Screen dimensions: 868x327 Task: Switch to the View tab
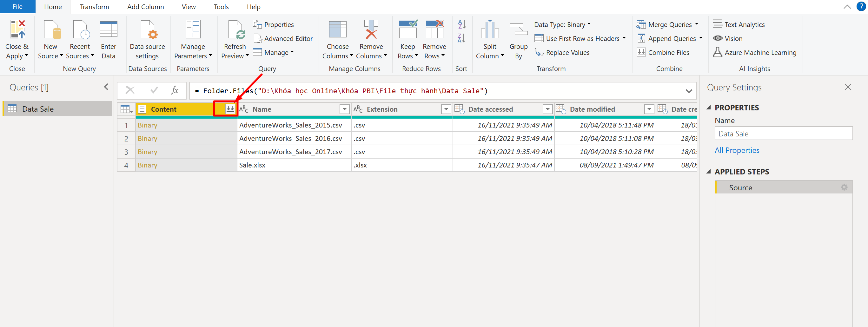coord(189,7)
